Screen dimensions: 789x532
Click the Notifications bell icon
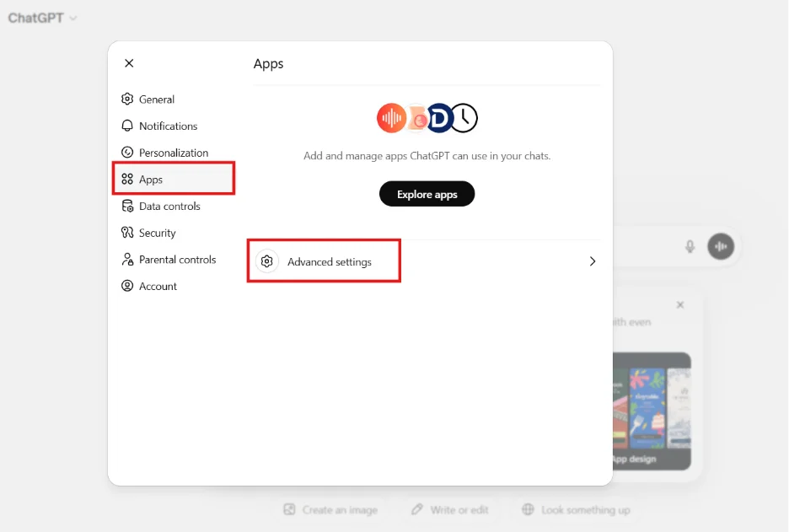coord(127,126)
